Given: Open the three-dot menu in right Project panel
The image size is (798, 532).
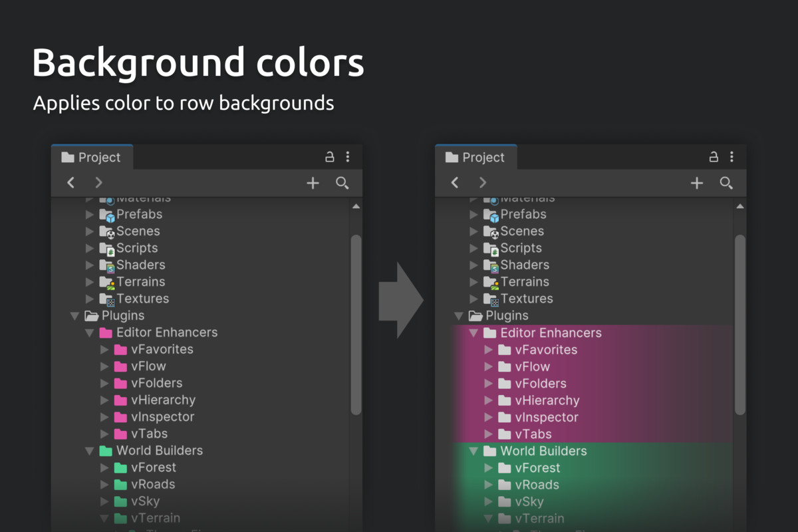Looking at the screenshot, I should pyautogui.click(x=731, y=157).
